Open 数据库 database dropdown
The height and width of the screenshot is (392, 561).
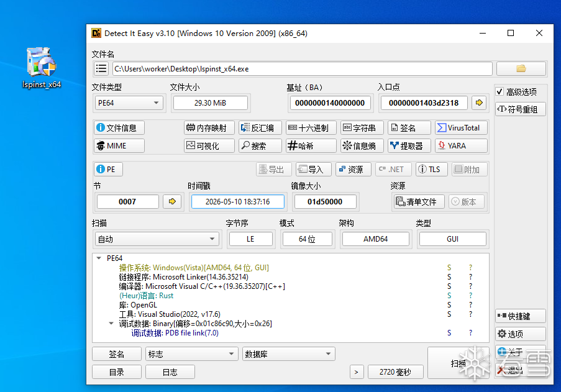289,354
